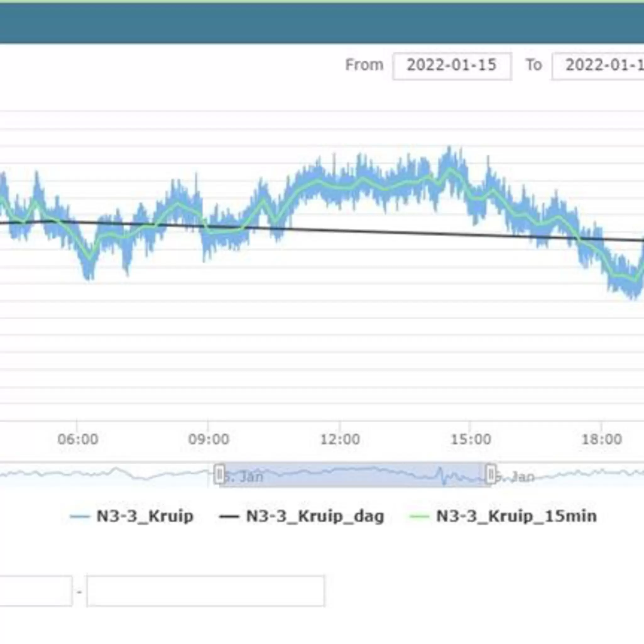Image resolution: width=644 pixels, height=644 pixels.
Task: Click the 18:00 axis label
Action: 602,439
